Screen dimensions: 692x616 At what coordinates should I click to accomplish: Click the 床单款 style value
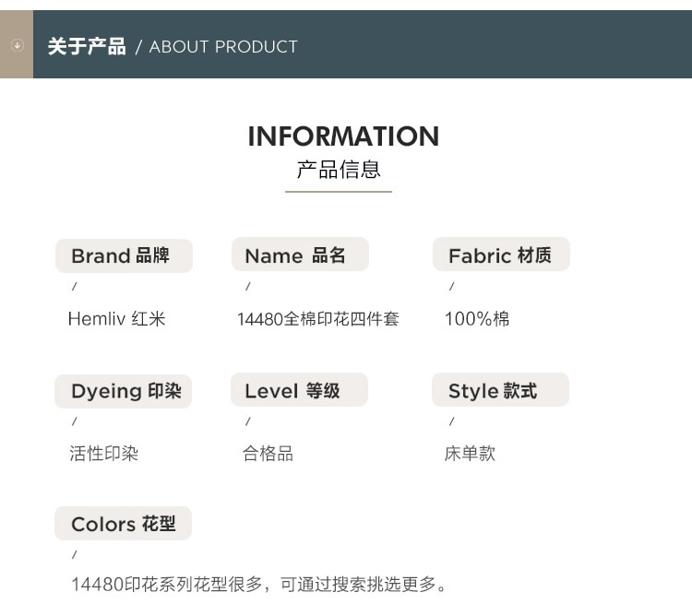[470, 454]
